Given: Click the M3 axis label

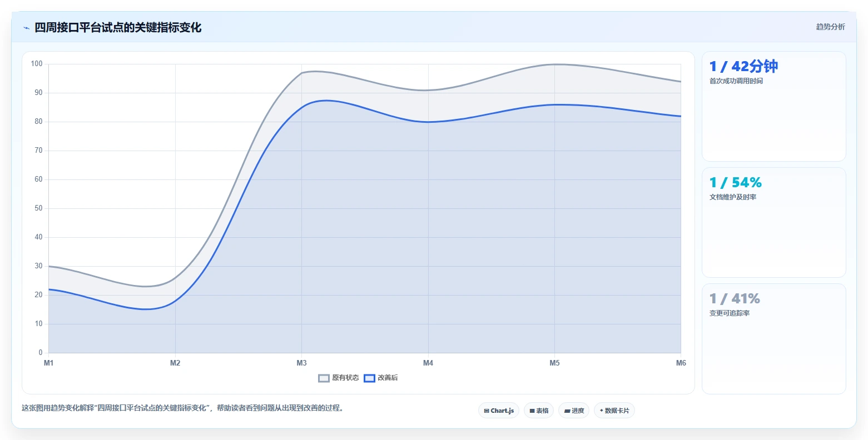Looking at the screenshot, I should [301, 363].
